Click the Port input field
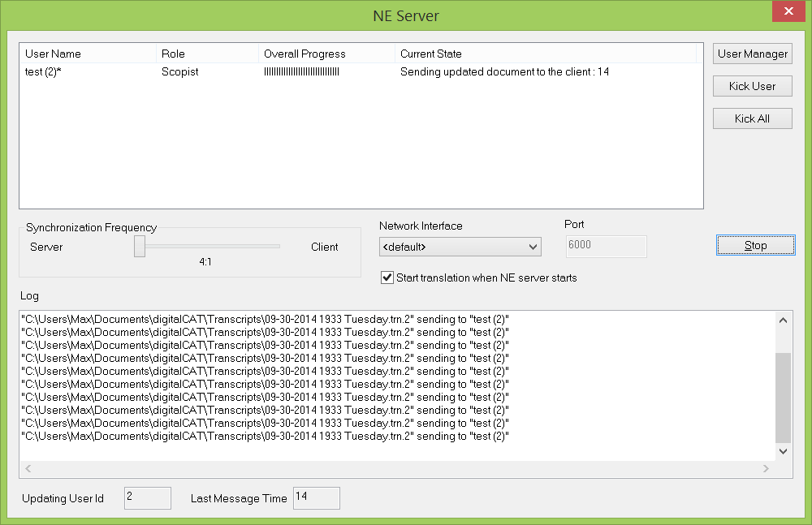Image resolution: width=812 pixels, height=525 pixels. coord(605,246)
